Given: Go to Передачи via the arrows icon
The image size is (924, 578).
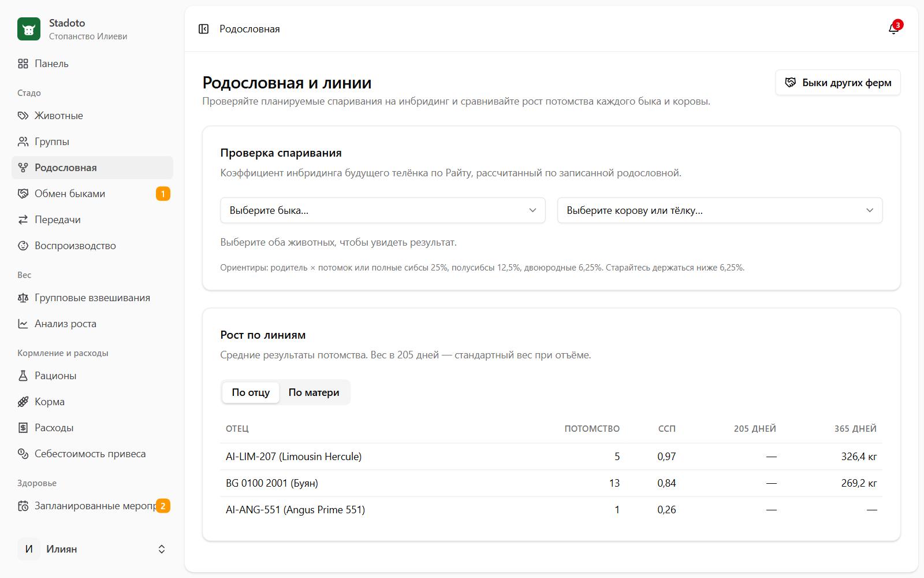Looking at the screenshot, I should [x=23, y=220].
